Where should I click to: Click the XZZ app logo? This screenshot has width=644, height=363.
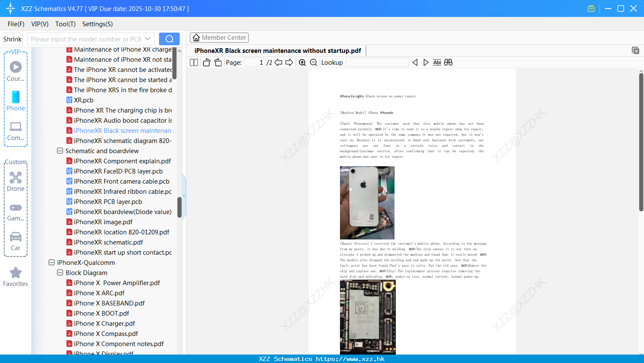pyautogui.click(x=11, y=8)
